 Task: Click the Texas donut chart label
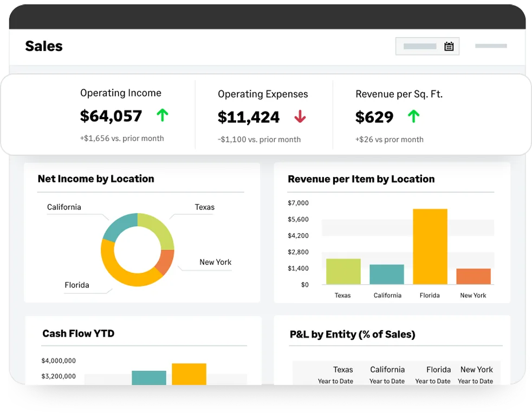205,207
